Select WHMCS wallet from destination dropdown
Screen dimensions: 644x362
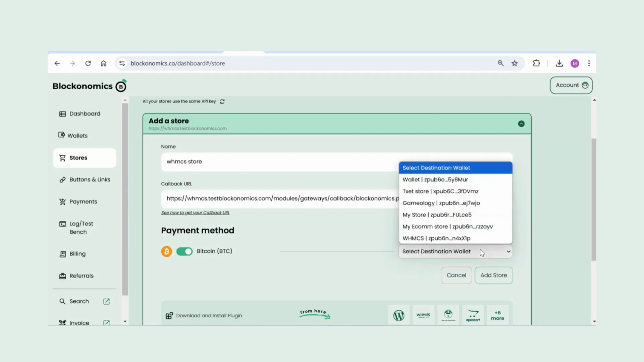[437, 238]
